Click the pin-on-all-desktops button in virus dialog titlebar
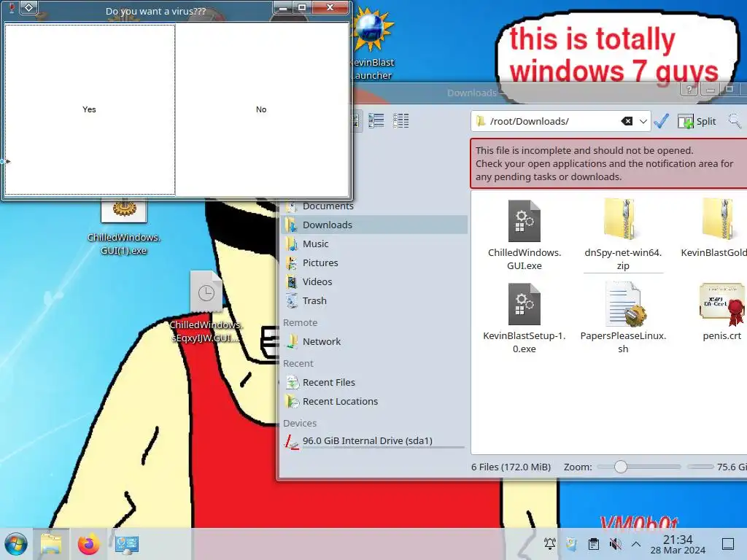 pyautogui.click(x=28, y=7)
